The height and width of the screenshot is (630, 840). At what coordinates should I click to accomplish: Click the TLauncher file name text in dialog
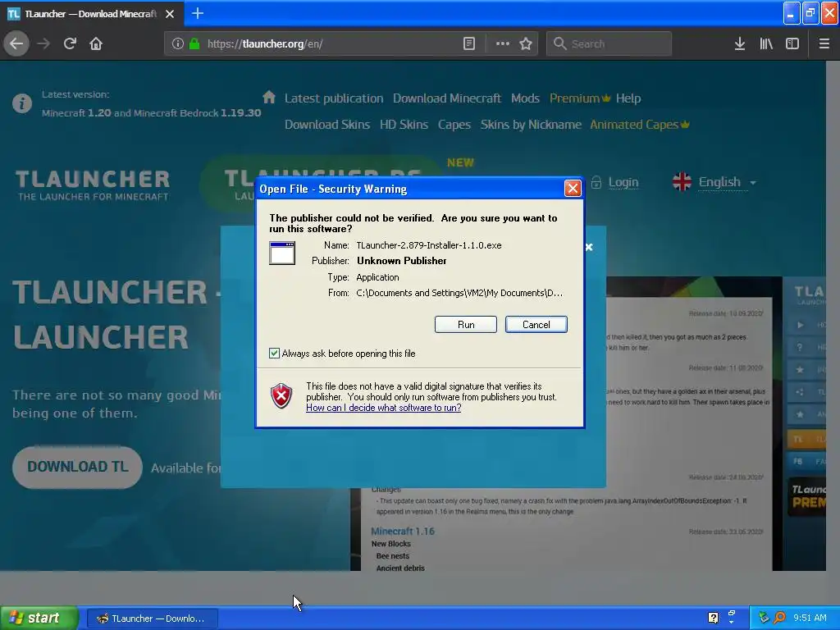coord(428,245)
